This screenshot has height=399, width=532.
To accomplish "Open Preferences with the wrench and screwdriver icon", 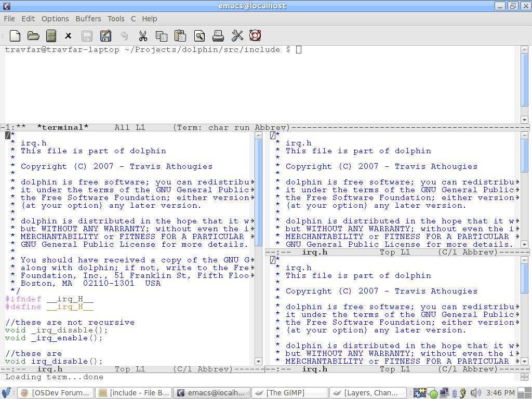I will pos(237,36).
